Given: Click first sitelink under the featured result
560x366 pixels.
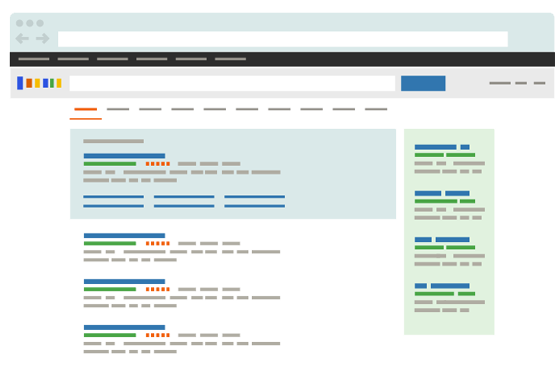Looking at the screenshot, I should (114, 197).
